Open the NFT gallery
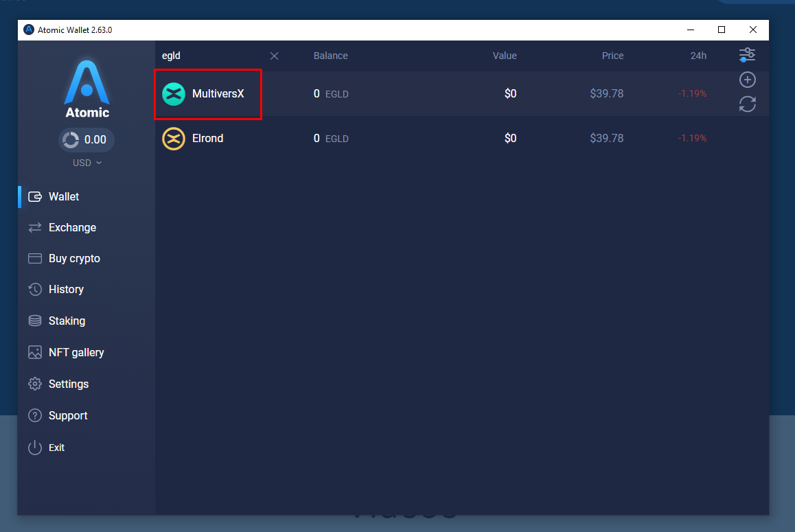Viewport: 795px width, 532px height. point(76,352)
